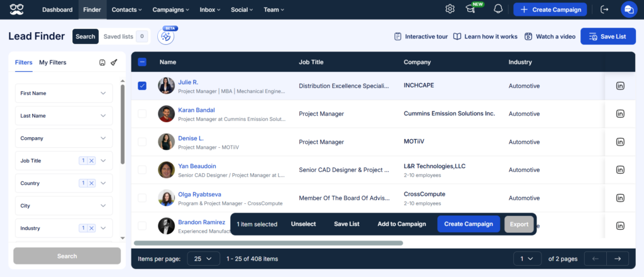Check Karan Bandal row checkbox
Viewport: 644px width, 277px height.
click(142, 114)
